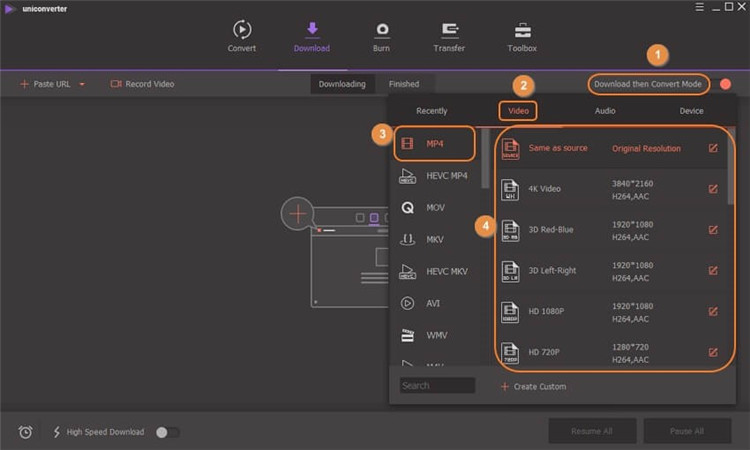Edit the HD 720P preset settings
The height and width of the screenshot is (450, 750).
coord(713,352)
